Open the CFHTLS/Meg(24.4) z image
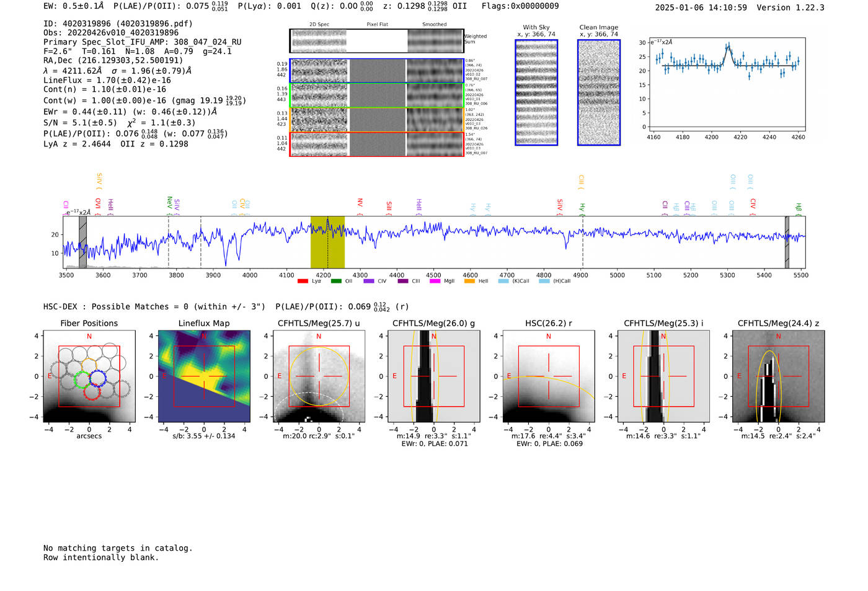 click(x=778, y=376)
